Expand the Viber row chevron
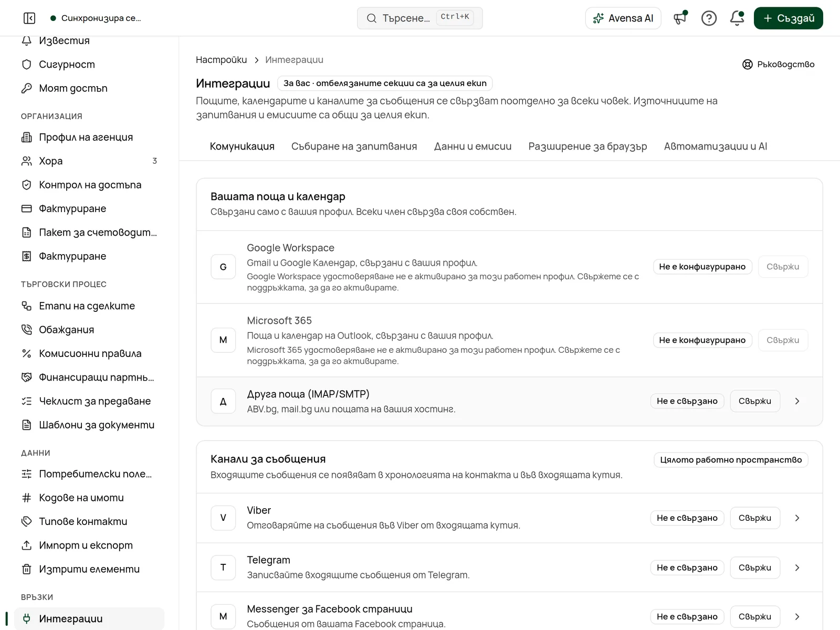840x630 pixels. coord(797,518)
